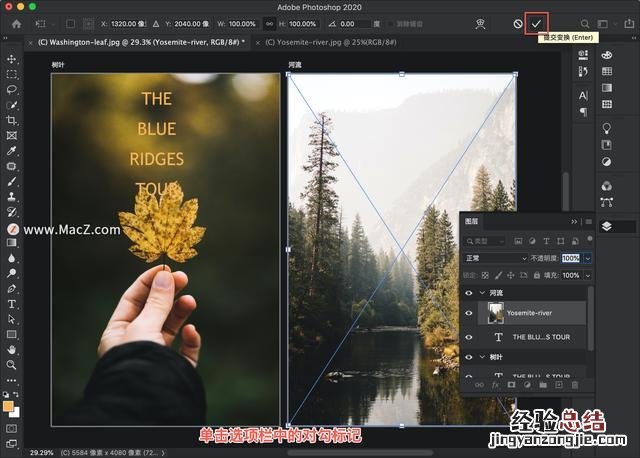Image resolution: width=640 pixels, height=458 pixels.
Task: Hide the Yosemite-river layer
Action: coord(469,313)
